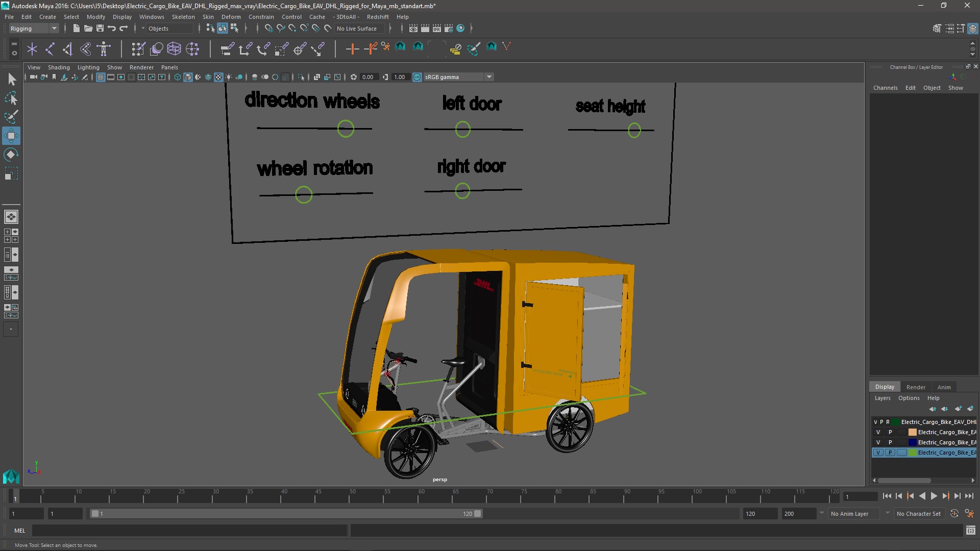Add new empty display layer
Screen dimensions: 980x551
click(959, 409)
